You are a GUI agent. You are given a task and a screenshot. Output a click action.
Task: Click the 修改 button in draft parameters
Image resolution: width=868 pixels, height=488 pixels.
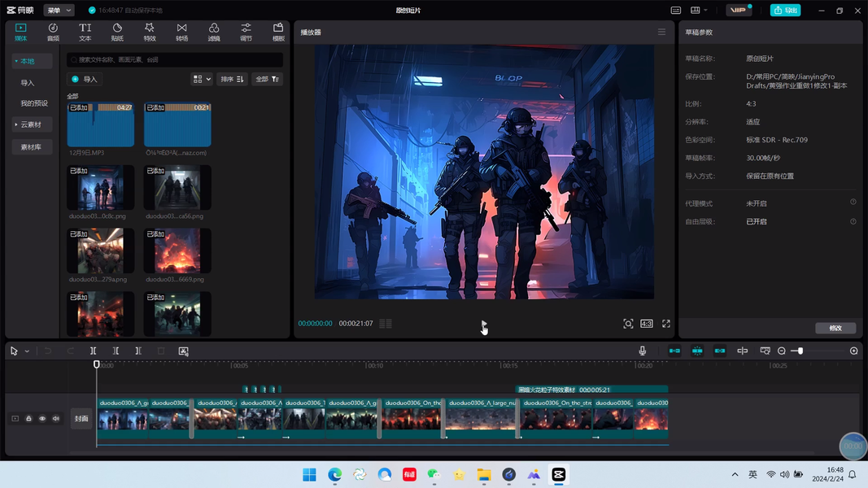(835, 328)
